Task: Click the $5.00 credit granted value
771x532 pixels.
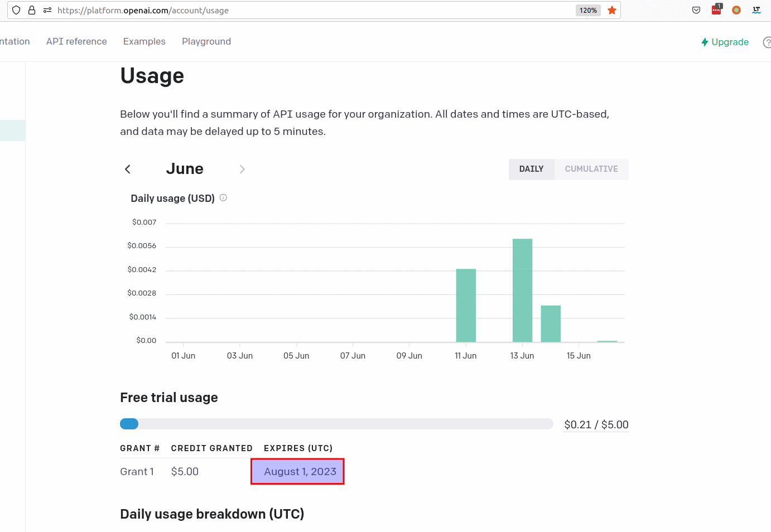Action: tap(185, 471)
